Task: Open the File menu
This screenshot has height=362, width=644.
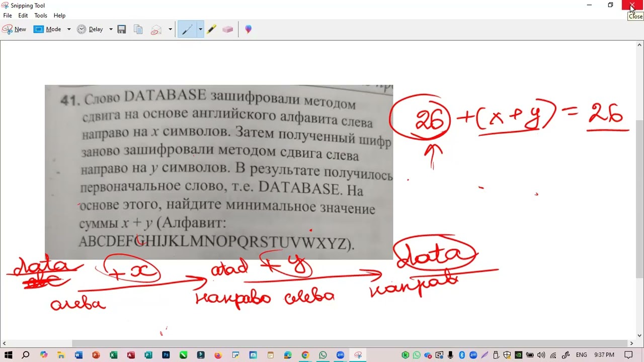Action: coord(8,16)
